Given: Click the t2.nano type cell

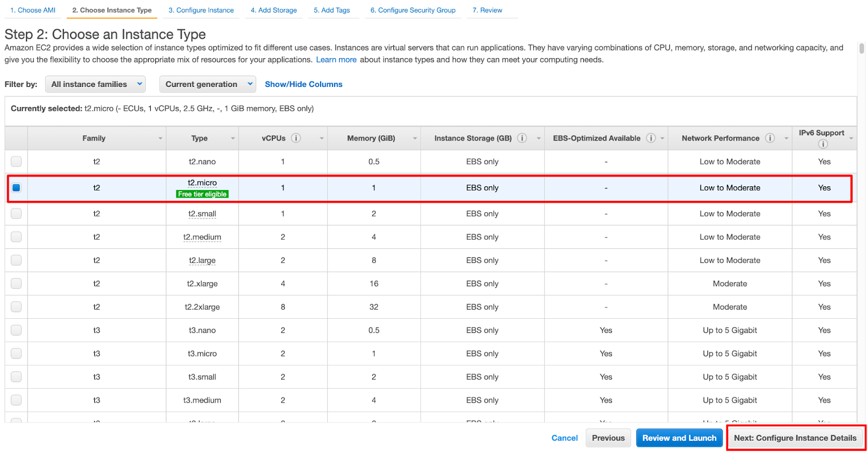Looking at the screenshot, I should tap(202, 161).
